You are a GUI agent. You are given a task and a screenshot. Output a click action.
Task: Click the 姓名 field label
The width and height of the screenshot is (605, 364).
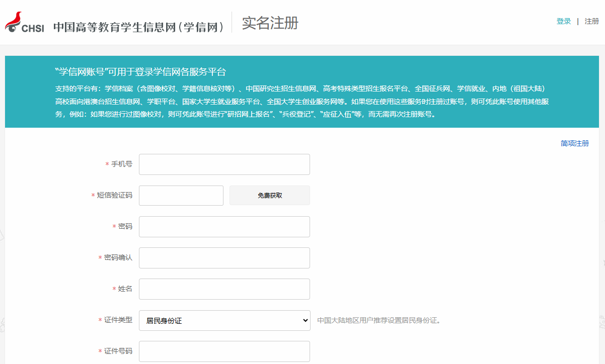[x=125, y=289]
